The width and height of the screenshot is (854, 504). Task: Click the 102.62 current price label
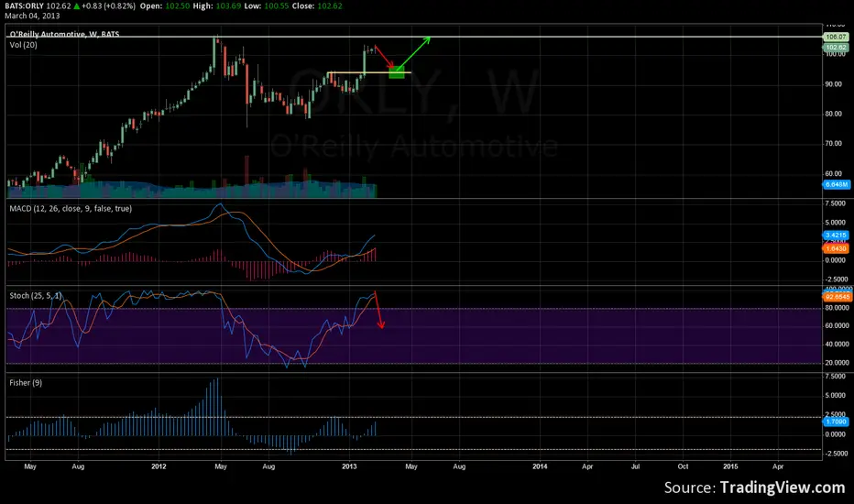pyautogui.click(x=836, y=48)
